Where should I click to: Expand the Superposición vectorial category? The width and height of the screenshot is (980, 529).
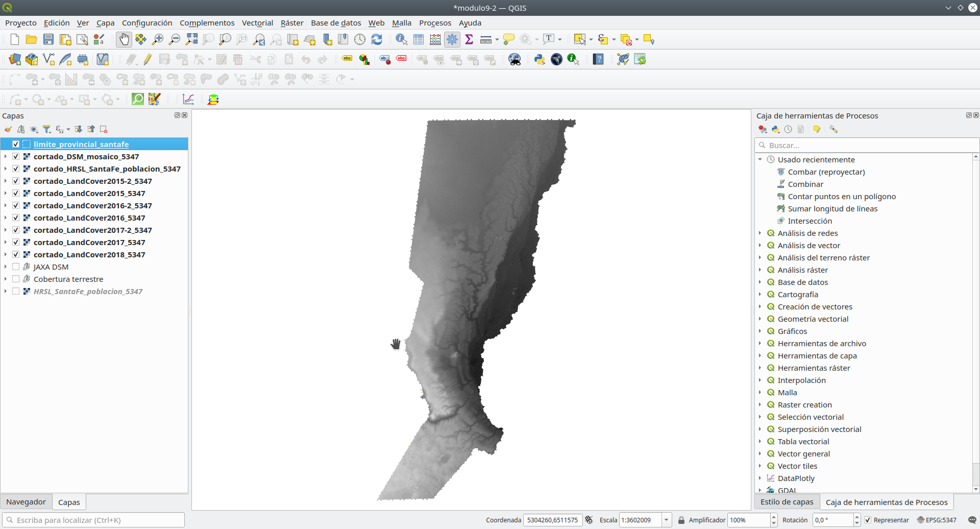[760, 429]
